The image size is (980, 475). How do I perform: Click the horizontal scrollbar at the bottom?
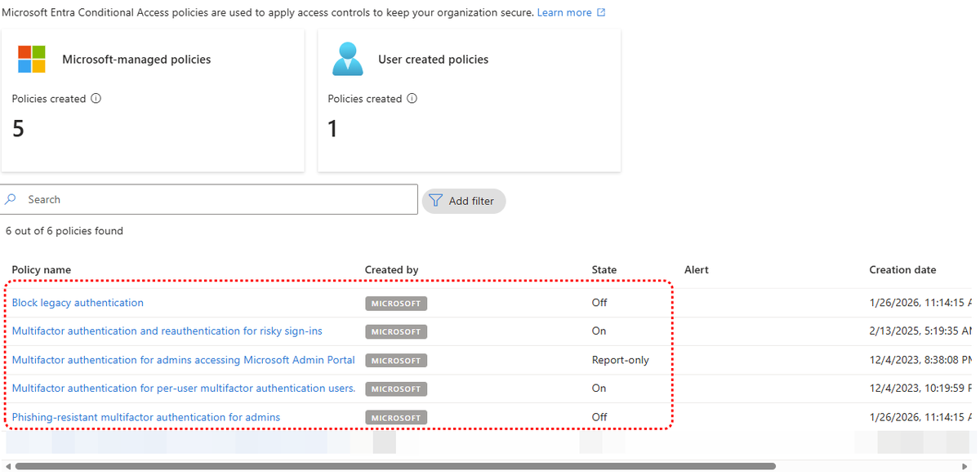point(395,466)
